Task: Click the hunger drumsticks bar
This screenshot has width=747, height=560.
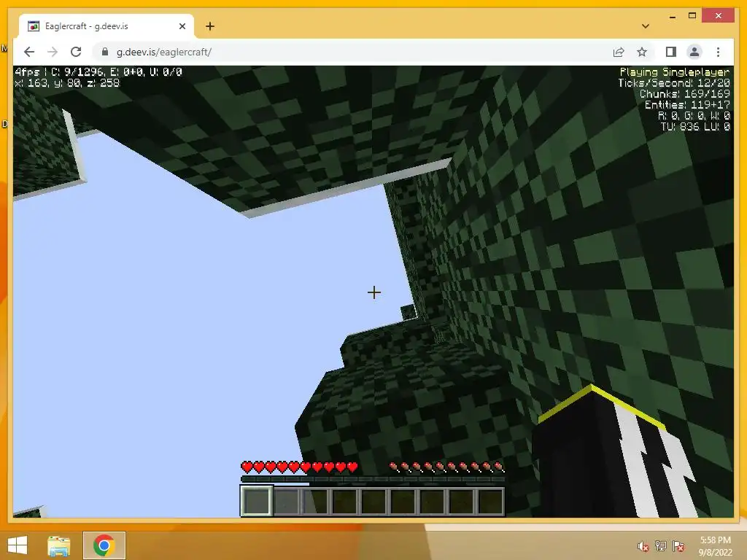Action: pyautogui.click(x=446, y=467)
